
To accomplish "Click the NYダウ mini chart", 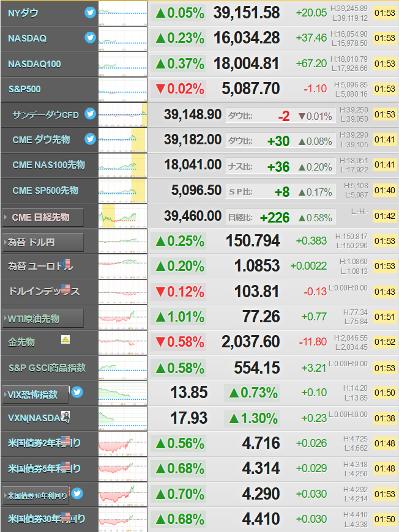I will pos(122,13).
